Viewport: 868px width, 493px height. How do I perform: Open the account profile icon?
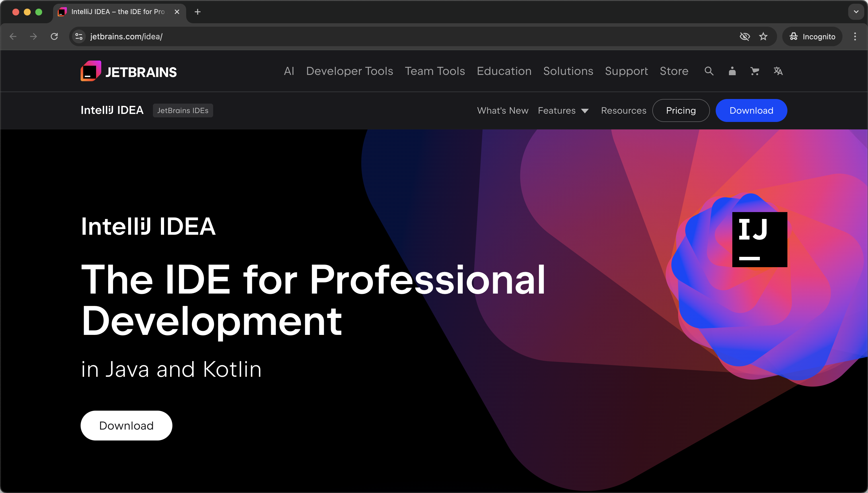pyautogui.click(x=732, y=71)
